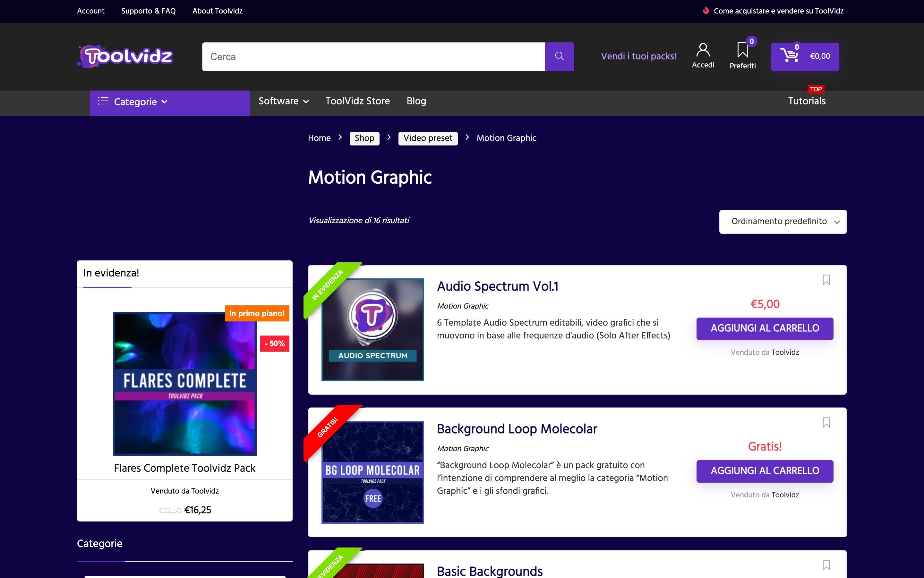Image resolution: width=924 pixels, height=578 pixels.
Task: Open the shopping cart €0,00
Action: (x=805, y=57)
